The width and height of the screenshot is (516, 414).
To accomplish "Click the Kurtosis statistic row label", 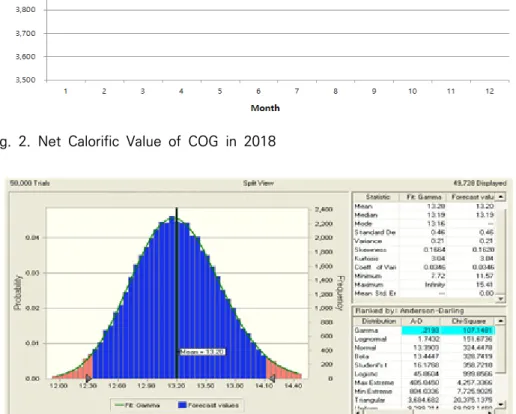I will (x=366, y=258).
